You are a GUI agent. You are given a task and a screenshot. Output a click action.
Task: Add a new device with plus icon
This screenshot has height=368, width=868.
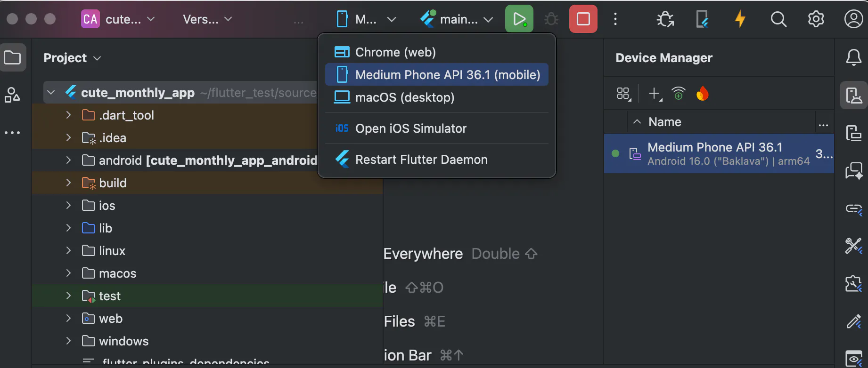[655, 94]
